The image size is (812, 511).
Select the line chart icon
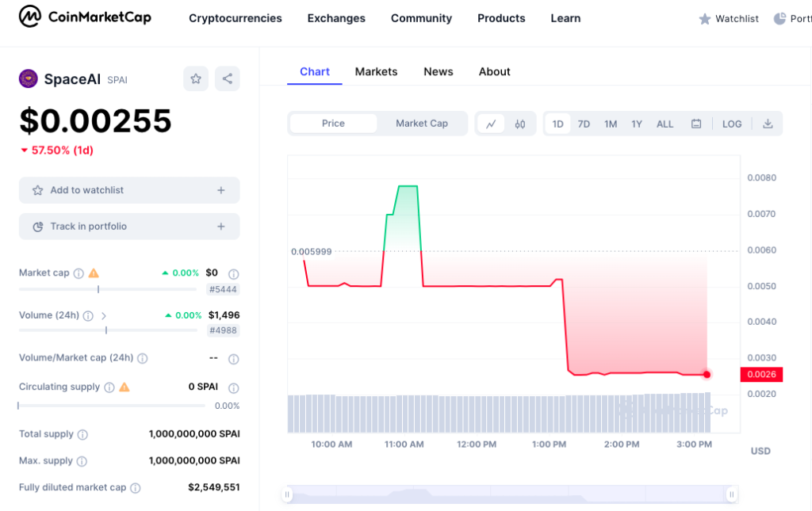click(x=492, y=124)
